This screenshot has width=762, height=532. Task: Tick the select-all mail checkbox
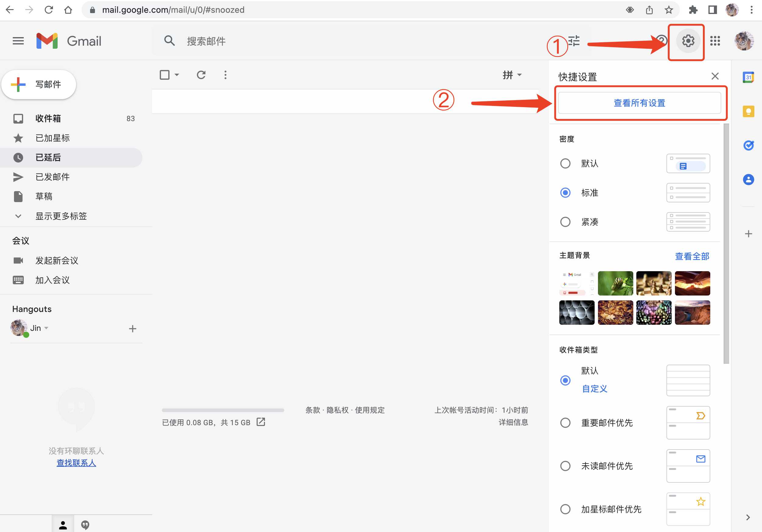[x=165, y=75]
